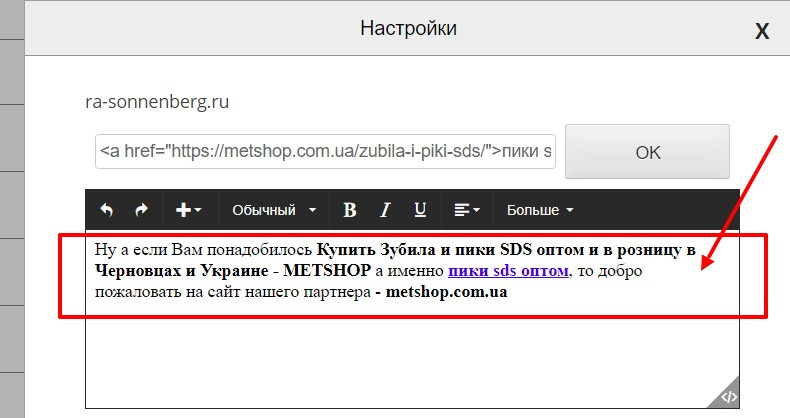Viewport: 790px width, 418px height.
Task: Follow the пики sds оптом link
Action: (x=508, y=271)
